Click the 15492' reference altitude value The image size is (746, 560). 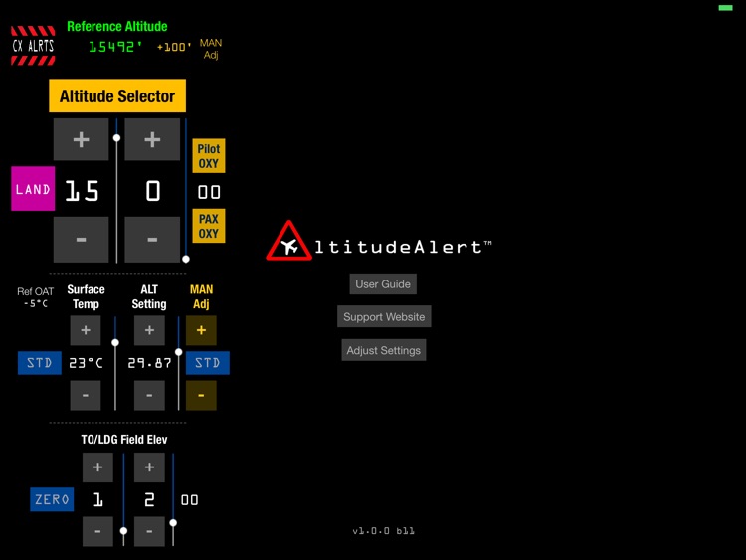point(115,47)
